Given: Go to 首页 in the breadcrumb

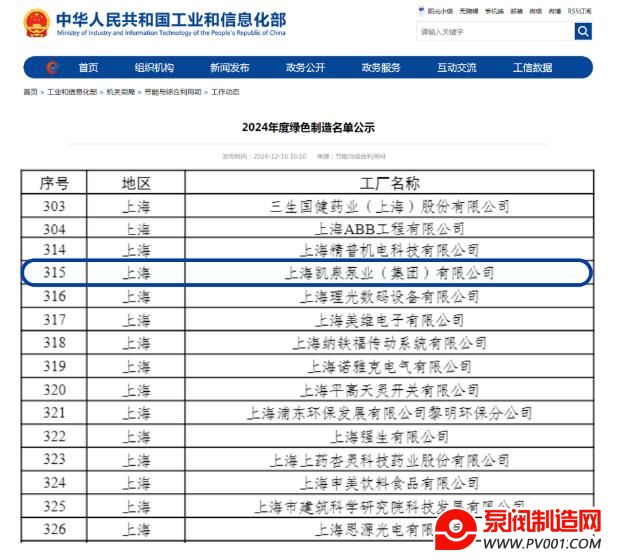Looking at the screenshot, I should (x=30, y=92).
